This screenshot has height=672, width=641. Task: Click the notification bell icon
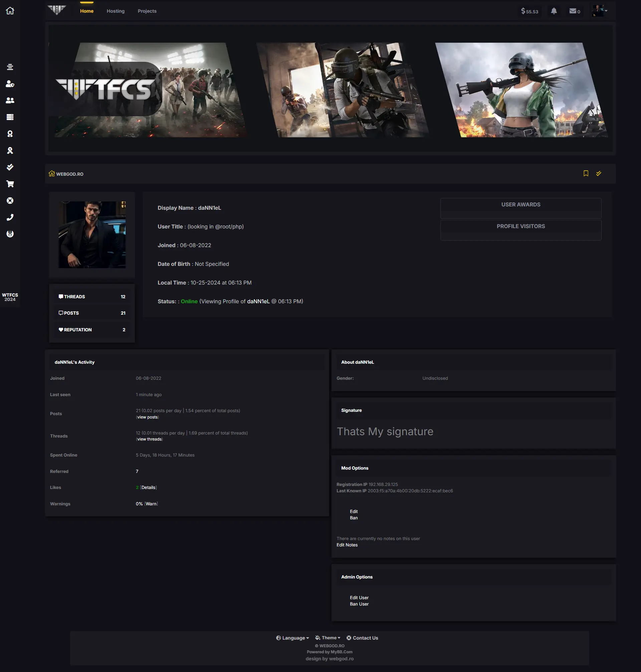click(554, 11)
